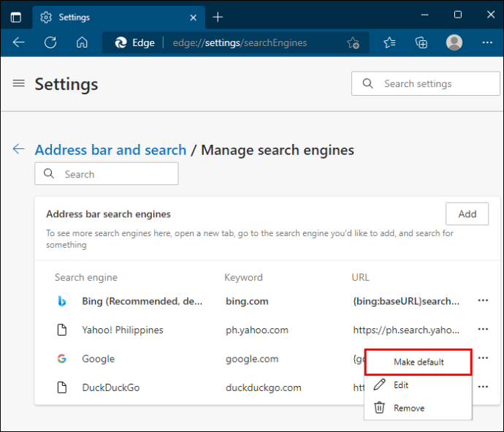504x432 pixels.
Task: Open the Favorites list icon
Action: tap(389, 42)
